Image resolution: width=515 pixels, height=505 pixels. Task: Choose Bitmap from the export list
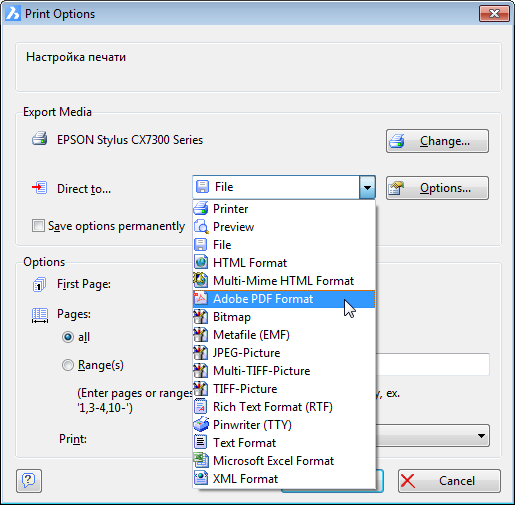coord(284,317)
